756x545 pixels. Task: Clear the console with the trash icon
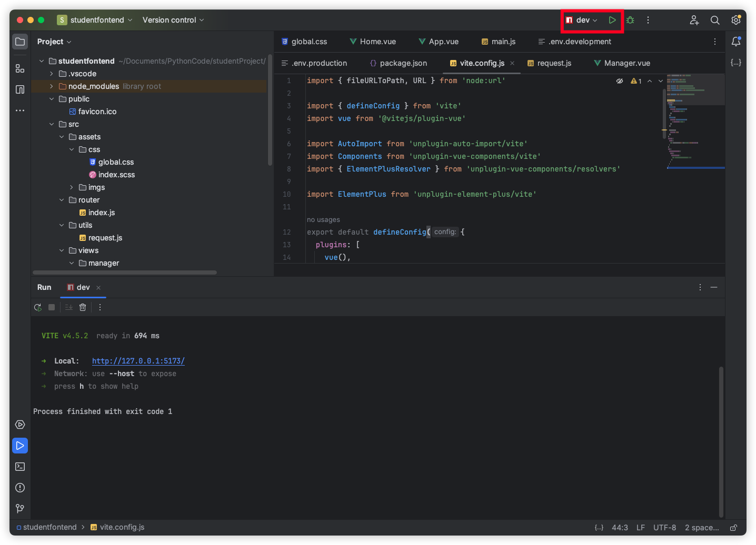[83, 307]
